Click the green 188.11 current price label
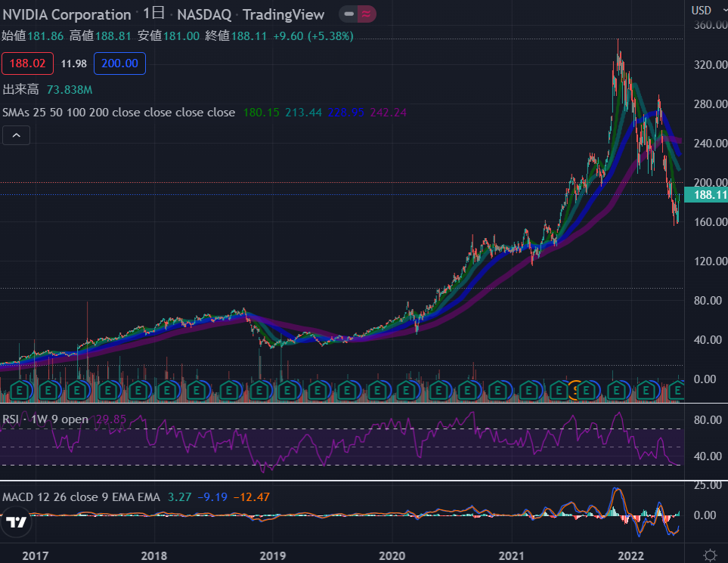Viewport: 728px width, 563px height. tap(706, 195)
